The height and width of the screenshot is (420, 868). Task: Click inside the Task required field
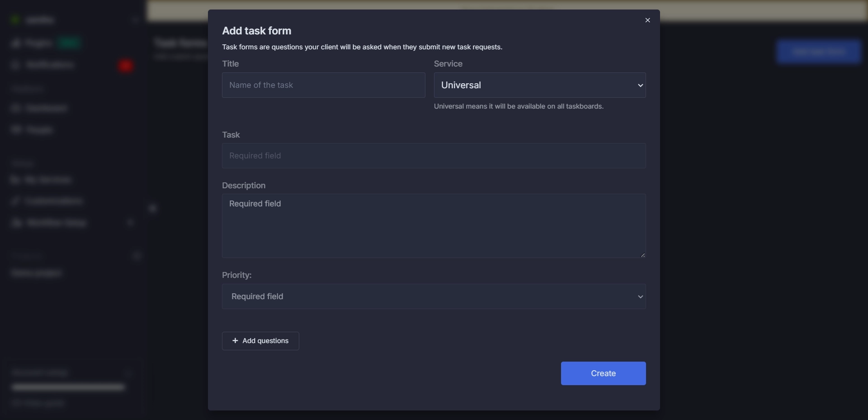(x=434, y=156)
